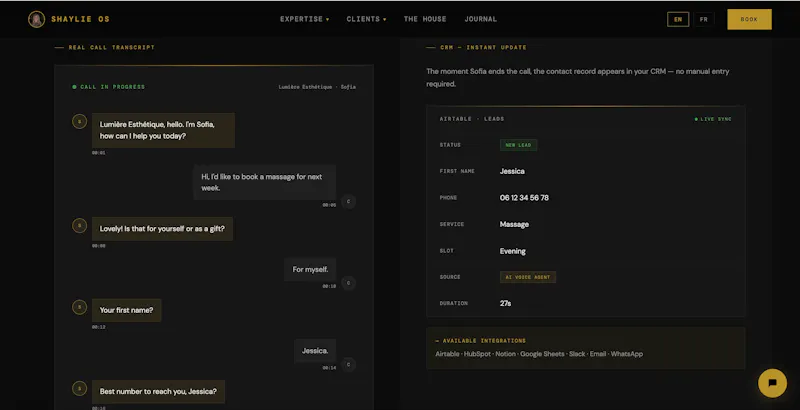Click the "Available Integrations" heading
The image size is (800, 410).
(x=481, y=341)
